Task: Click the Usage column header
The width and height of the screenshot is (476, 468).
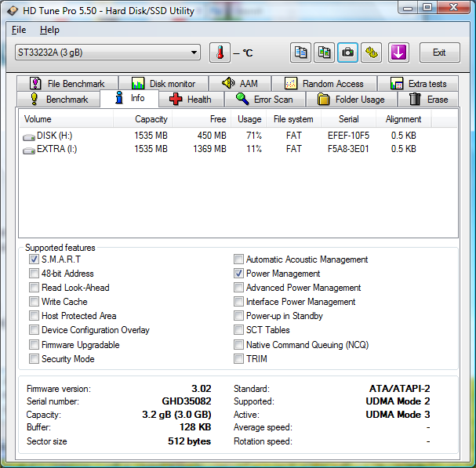Action: coord(249,119)
